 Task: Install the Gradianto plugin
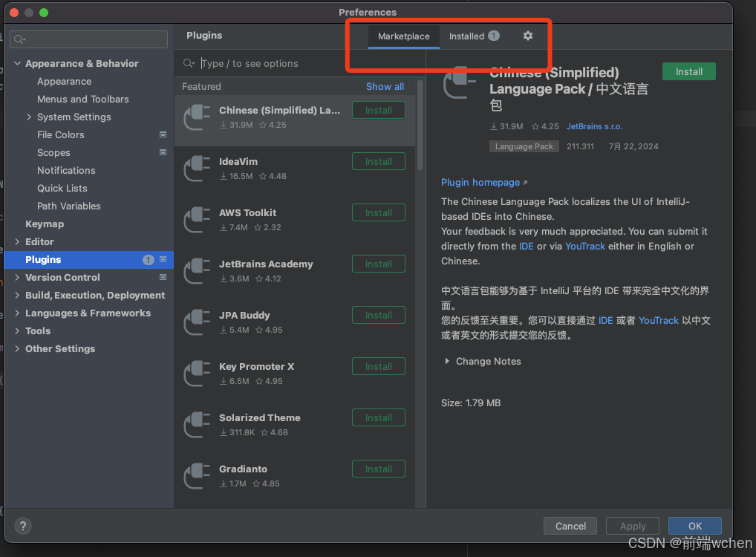[x=379, y=469]
